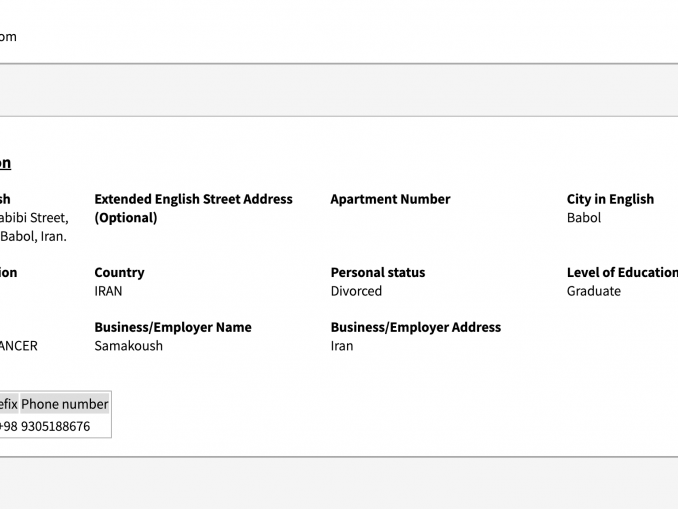Viewport: 678px width, 509px height.
Task: Click the City in English label
Action: pyautogui.click(x=610, y=199)
